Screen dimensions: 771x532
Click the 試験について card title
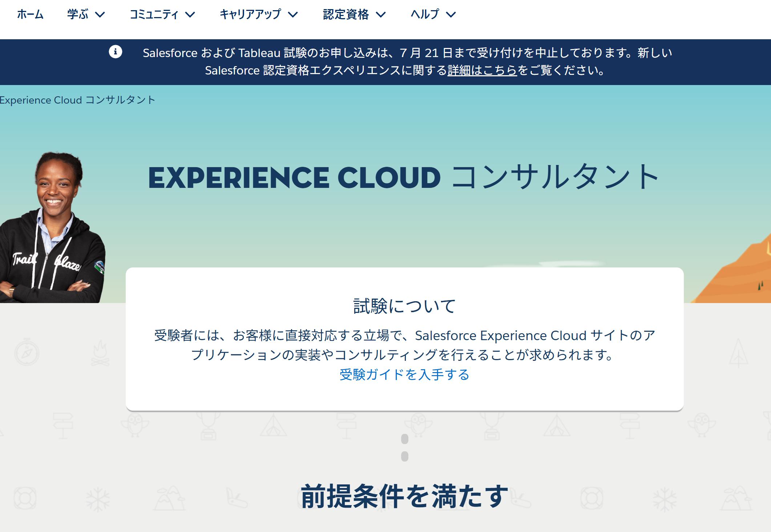[404, 306]
